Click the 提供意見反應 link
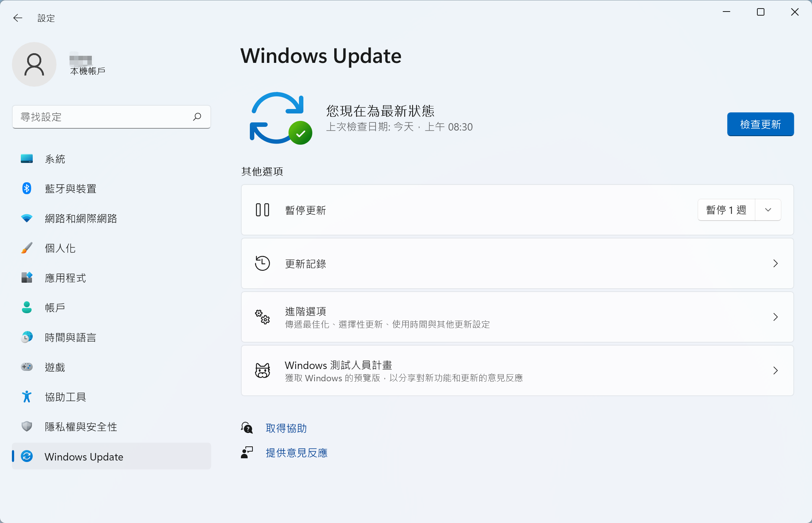 [297, 453]
